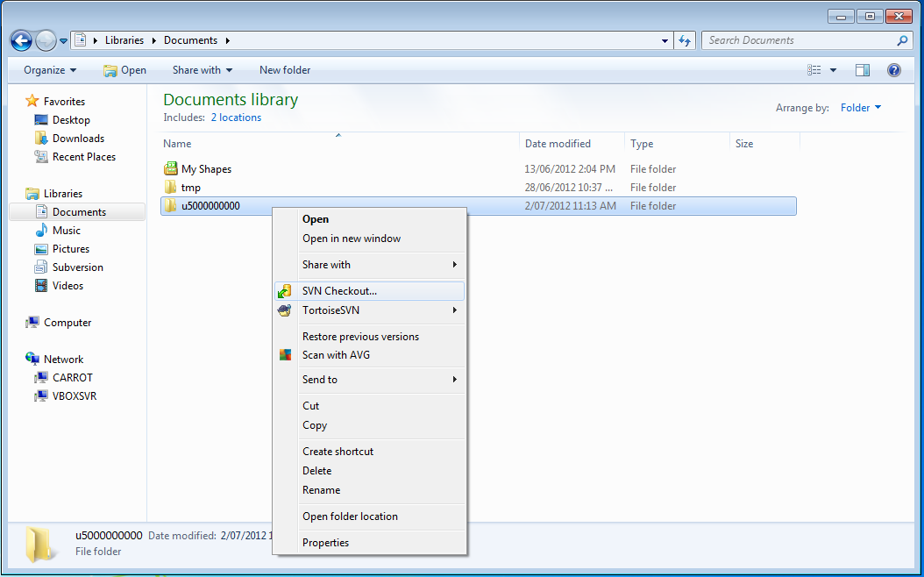
Task: Create a New folder
Action: pos(284,70)
